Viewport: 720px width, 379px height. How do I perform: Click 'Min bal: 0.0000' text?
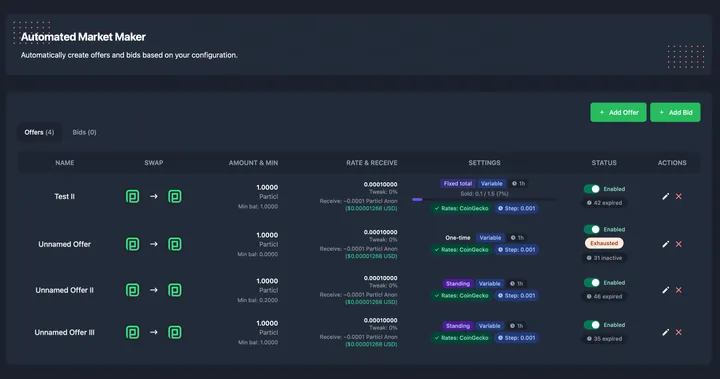(258, 254)
